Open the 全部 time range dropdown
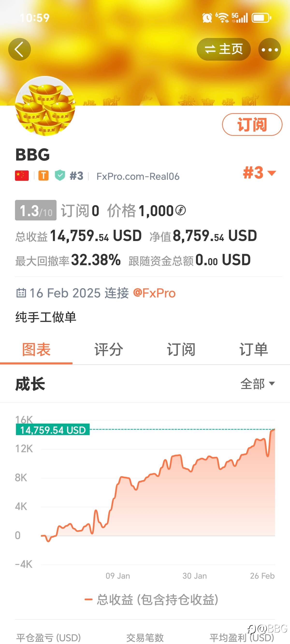This screenshot has height=644, width=290. point(258,384)
